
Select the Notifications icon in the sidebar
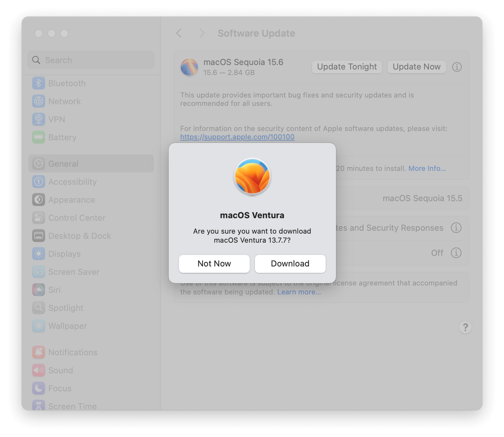(39, 352)
